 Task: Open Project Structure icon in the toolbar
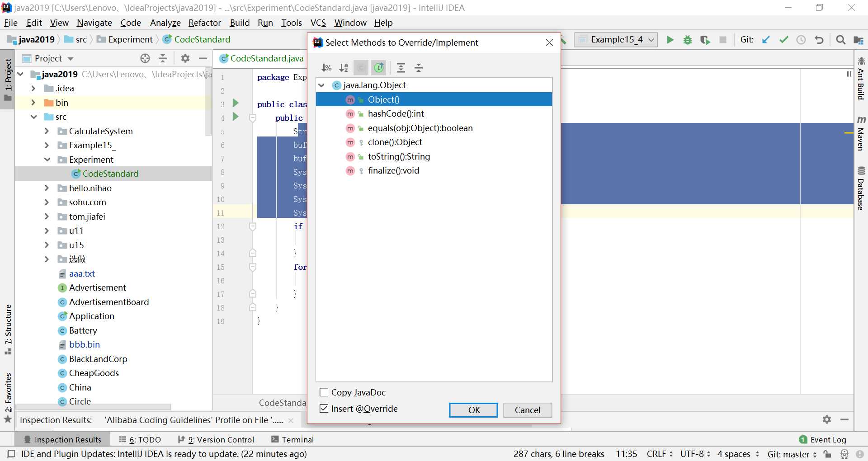(859, 40)
